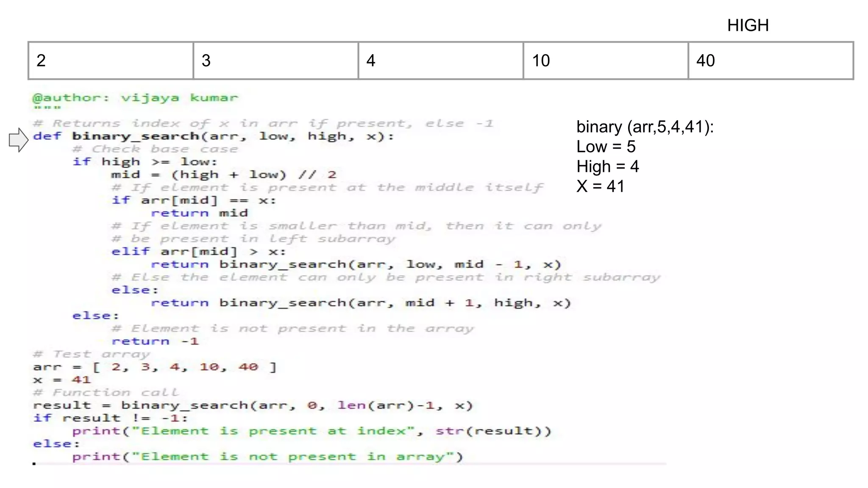Click the 'return binary_search(arr, mid + 1, high, x)' line

click(361, 303)
